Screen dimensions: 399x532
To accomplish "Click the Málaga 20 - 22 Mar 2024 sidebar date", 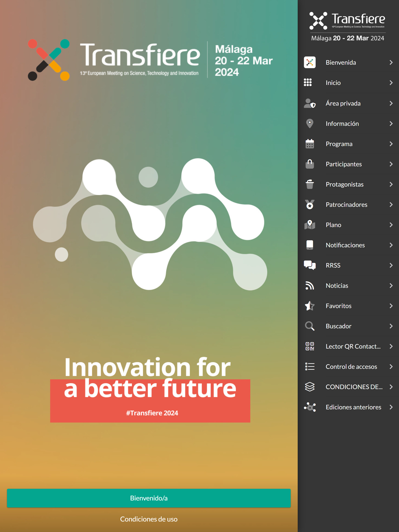I will 348,38.
